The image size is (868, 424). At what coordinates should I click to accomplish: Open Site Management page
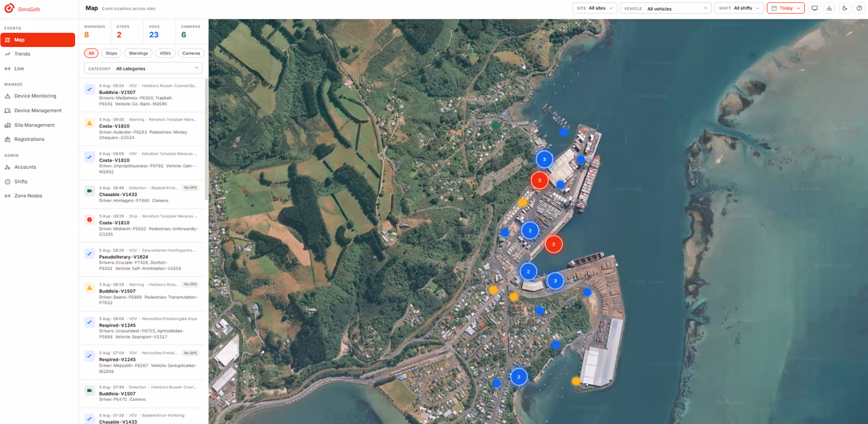[x=38, y=125]
